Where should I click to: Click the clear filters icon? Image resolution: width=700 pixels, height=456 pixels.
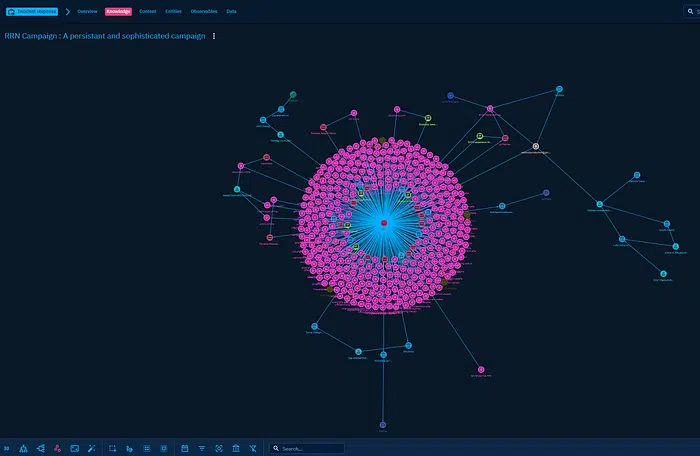click(x=253, y=449)
